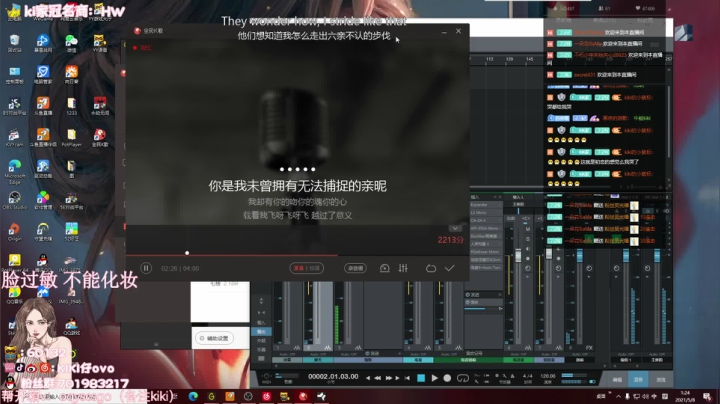Viewport: 720px width, 404px height.
Task: Open the highlighted Mix tab in the DAW
Action: (x=638, y=380)
